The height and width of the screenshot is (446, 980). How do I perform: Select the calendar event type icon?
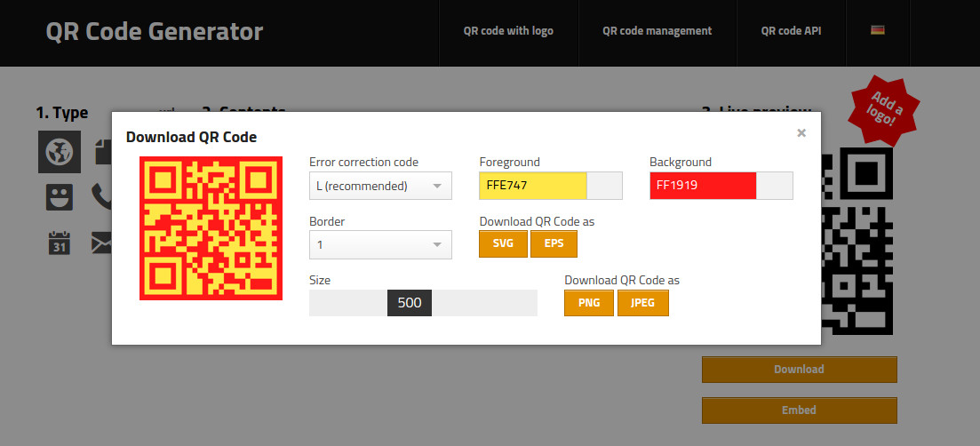[x=60, y=243]
